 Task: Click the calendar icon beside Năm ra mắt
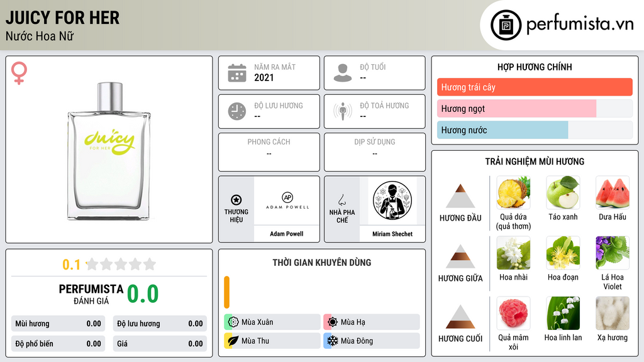[237, 73]
